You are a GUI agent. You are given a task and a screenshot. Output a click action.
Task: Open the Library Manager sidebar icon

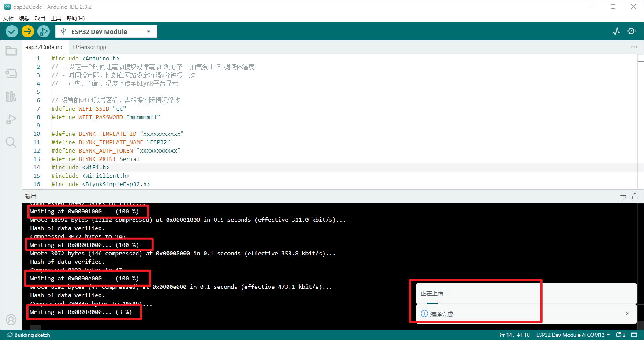point(11,97)
